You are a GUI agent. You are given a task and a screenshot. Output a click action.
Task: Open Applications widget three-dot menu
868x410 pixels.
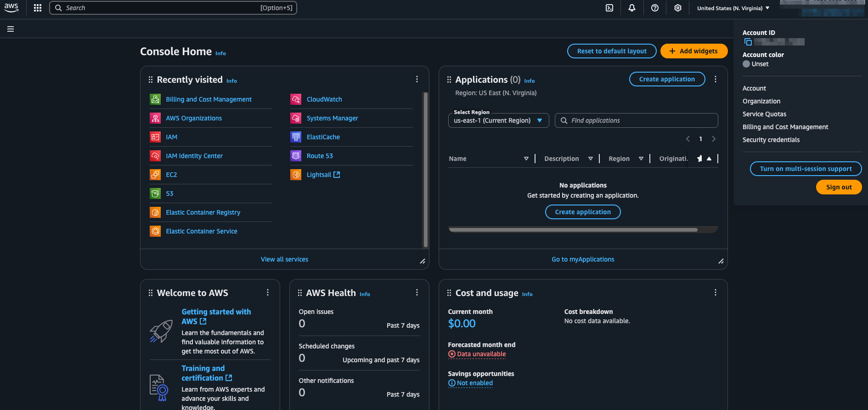click(x=716, y=79)
